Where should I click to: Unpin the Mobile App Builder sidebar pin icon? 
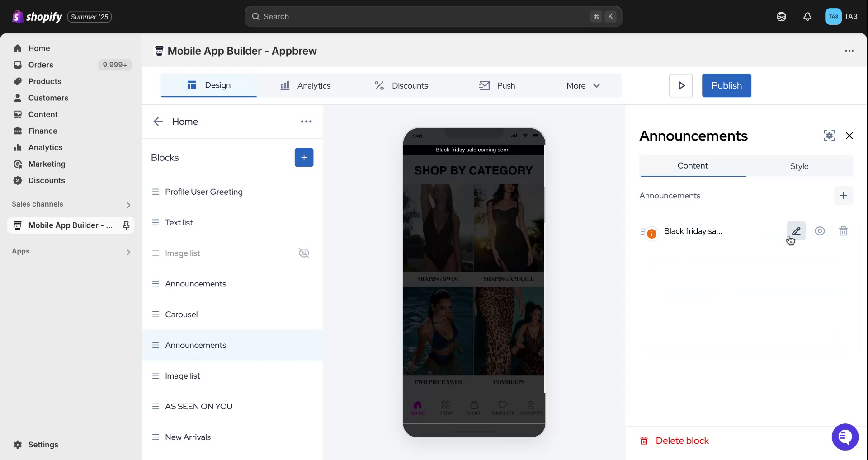(x=126, y=225)
